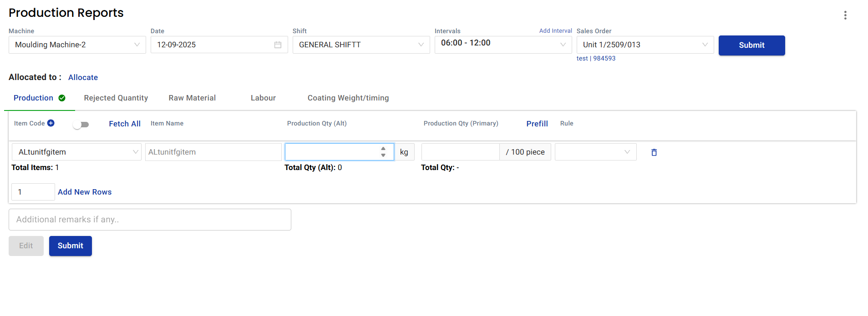Open the Raw Material tab
The image size is (868, 316).
click(192, 98)
